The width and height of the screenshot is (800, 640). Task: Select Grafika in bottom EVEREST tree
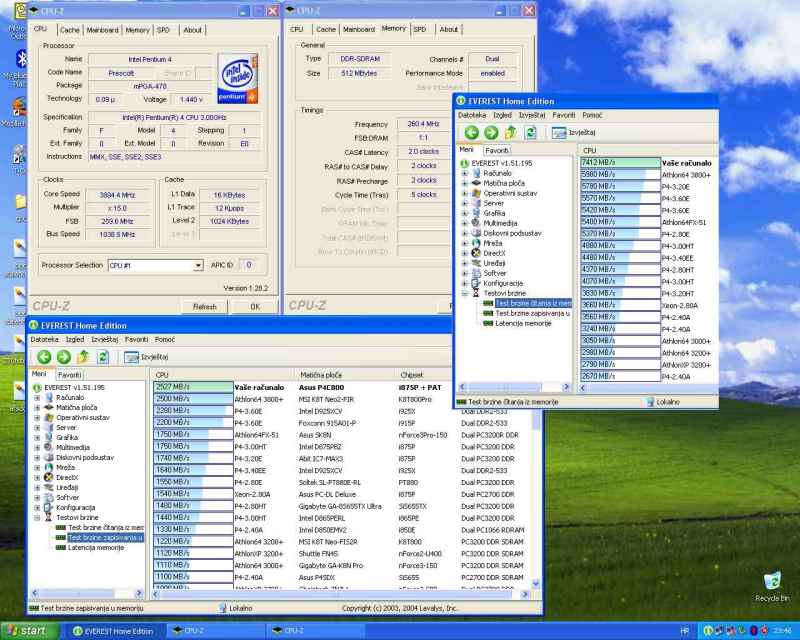67,437
